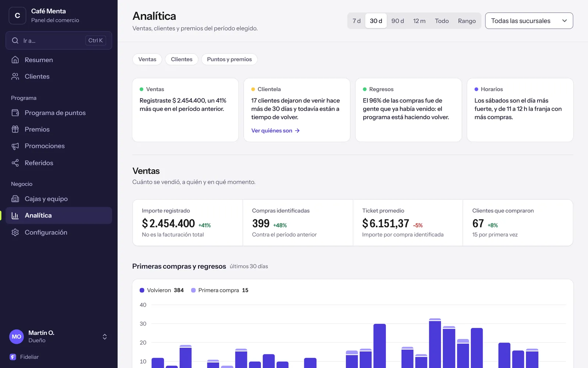Screen dimensions: 588x368
Task: Open Resumen via its home icon
Action: tap(15, 60)
